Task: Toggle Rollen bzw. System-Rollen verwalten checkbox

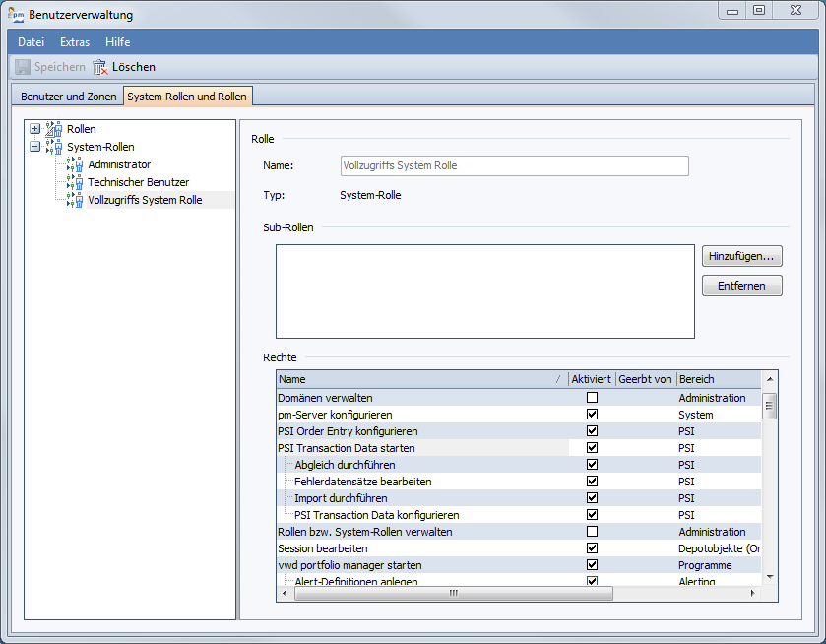Action: pos(592,532)
